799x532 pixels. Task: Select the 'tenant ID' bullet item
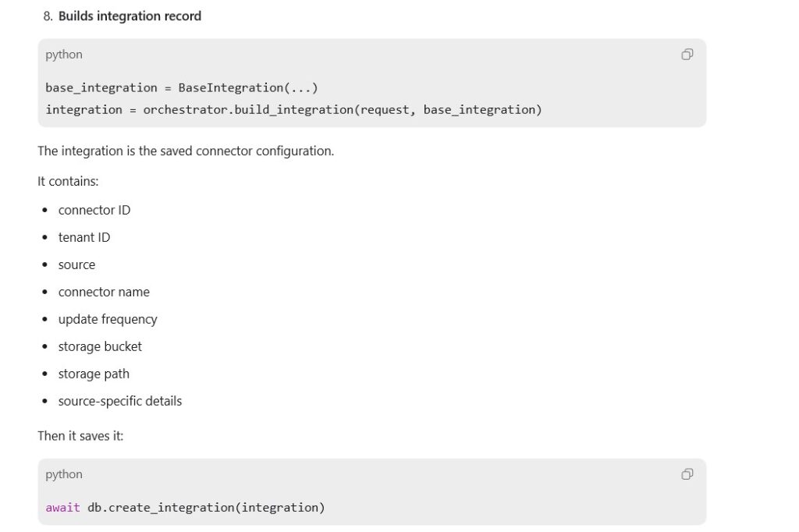click(84, 237)
